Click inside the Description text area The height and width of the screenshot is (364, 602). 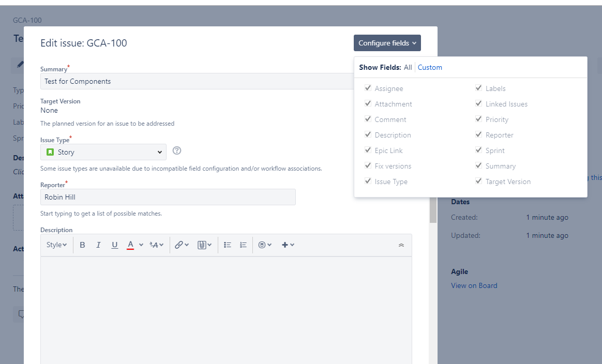pyautogui.click(x=226, y=310)
